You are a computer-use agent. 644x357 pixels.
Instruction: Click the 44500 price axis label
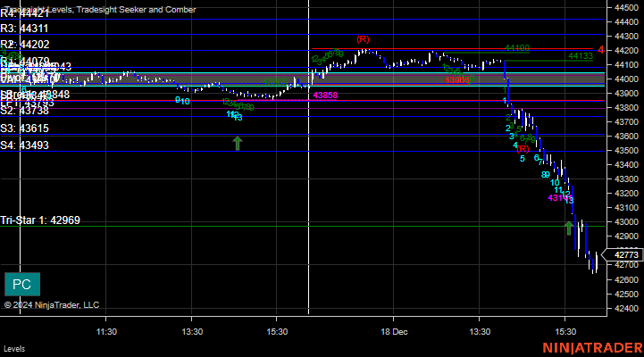[626, 8]
